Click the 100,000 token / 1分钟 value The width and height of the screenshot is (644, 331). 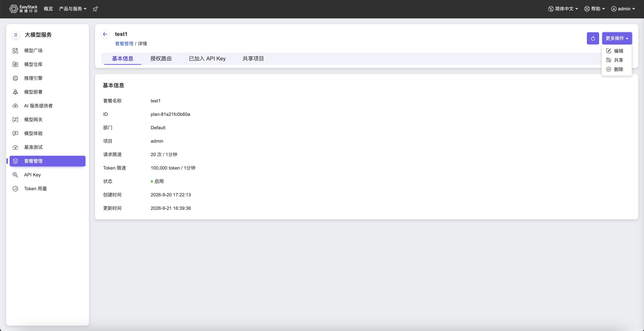173,168
